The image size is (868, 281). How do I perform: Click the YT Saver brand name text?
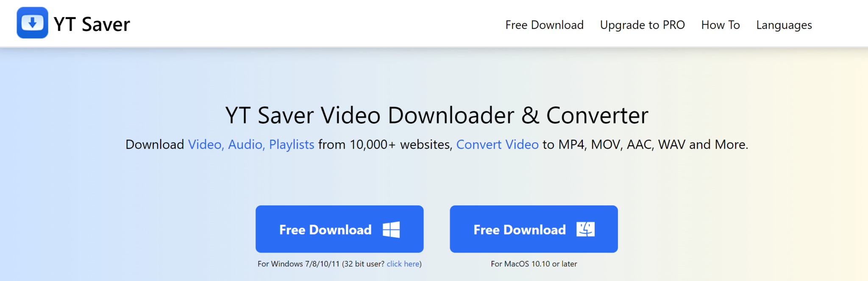click(92, 24)
